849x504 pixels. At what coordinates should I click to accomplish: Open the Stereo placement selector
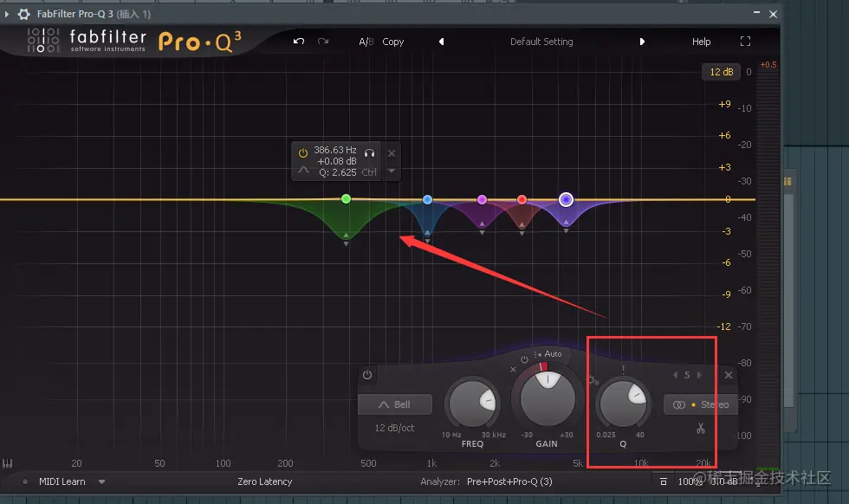click(x=701, y=404)
